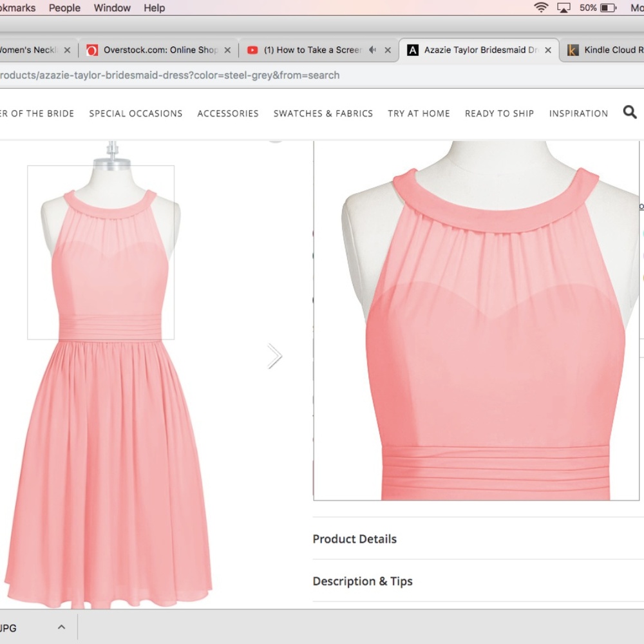Open Swatches & Fabrics page
This screenshot has height=644, width=644.
[x=323, y=113]
